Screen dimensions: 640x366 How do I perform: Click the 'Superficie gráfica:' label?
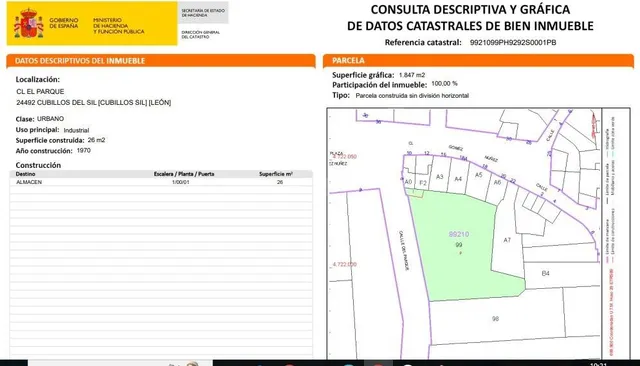point(363,75)
